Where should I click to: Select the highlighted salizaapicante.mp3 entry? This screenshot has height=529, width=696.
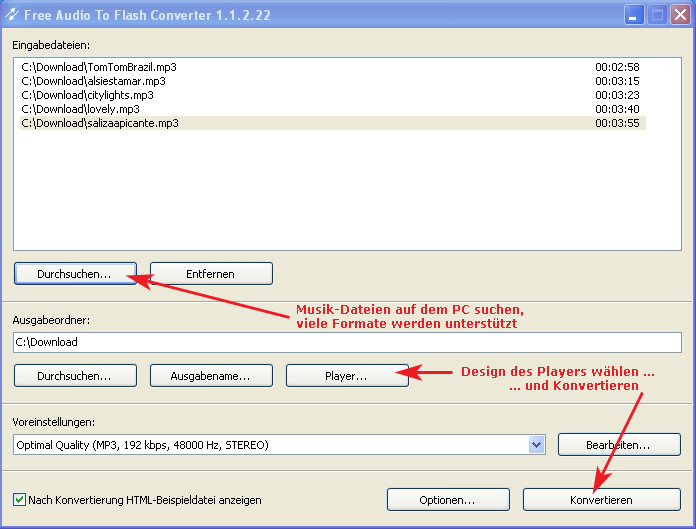point(100,123)
